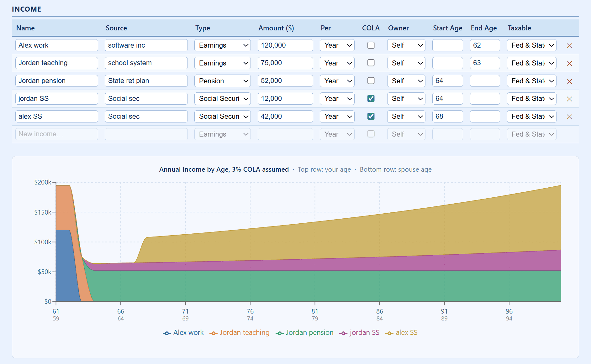Click the New income name field
The width and height of the screenshot is (591, 364).
pos(56,134)
